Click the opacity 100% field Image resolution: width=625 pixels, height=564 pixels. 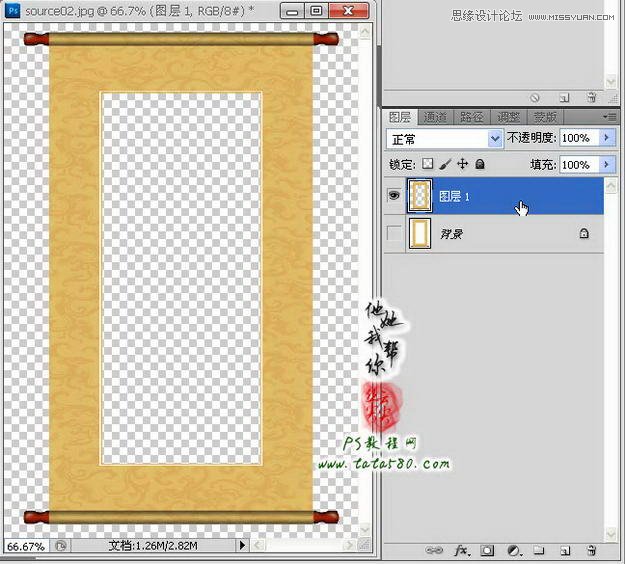point(580,138)
